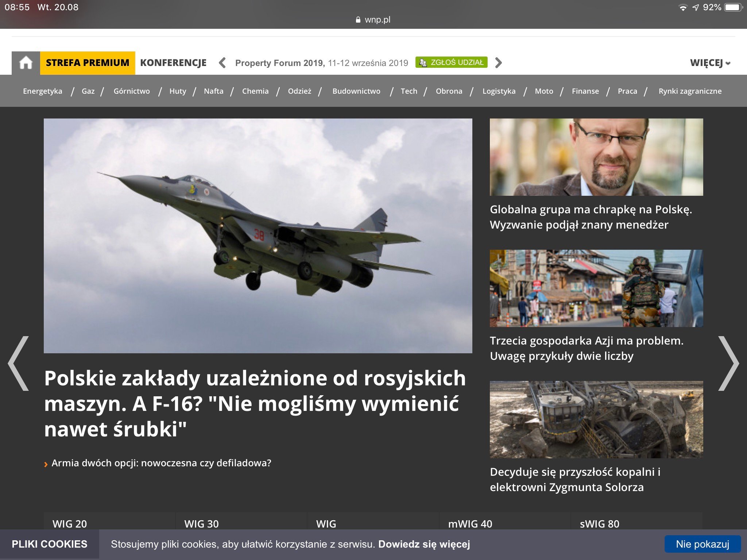Select Huty category

click(x=178, y=91)
